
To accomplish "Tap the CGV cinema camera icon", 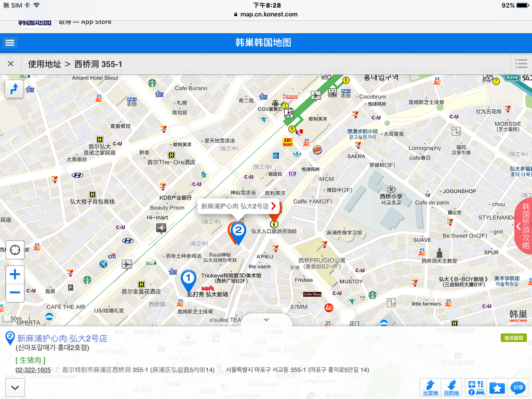I will click(275, 103).
